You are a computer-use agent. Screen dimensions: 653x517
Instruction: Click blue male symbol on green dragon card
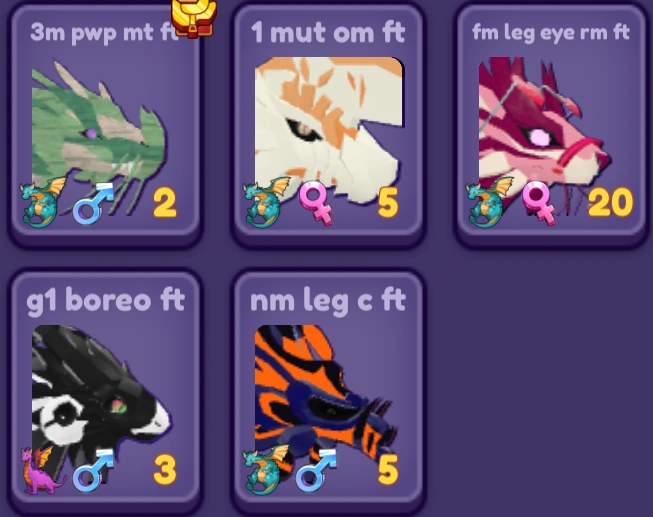pos(93,203)
